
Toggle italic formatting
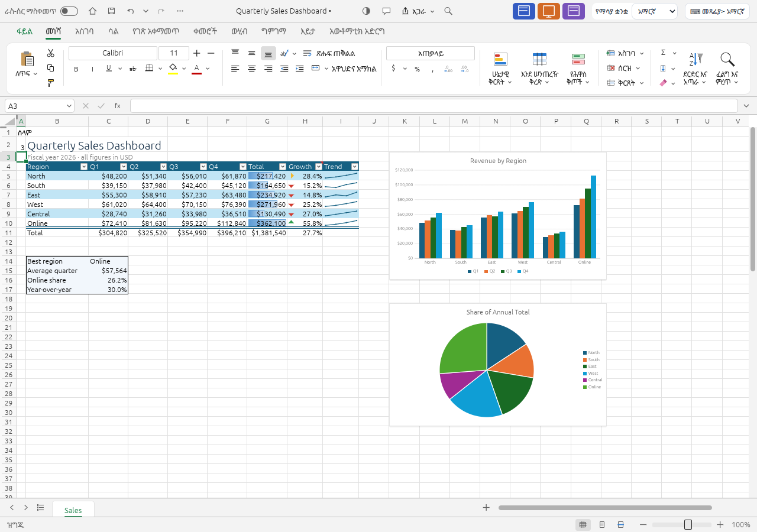[x=93, y=69]
